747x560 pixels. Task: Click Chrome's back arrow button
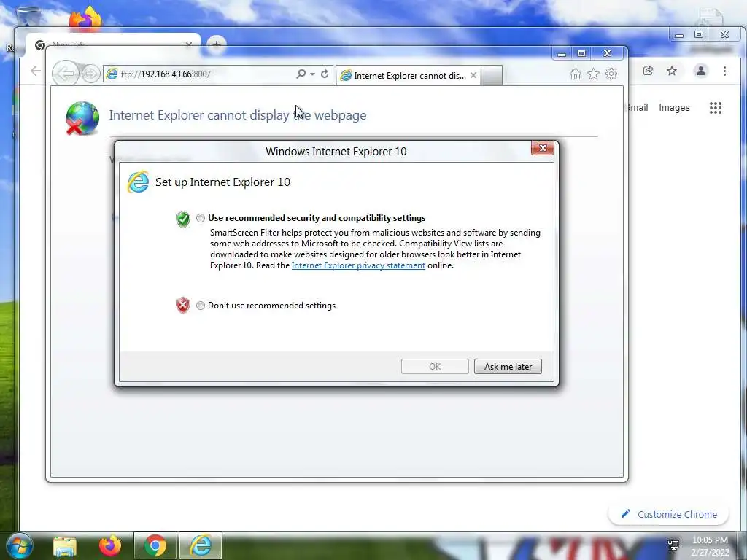tap(36, 71)
